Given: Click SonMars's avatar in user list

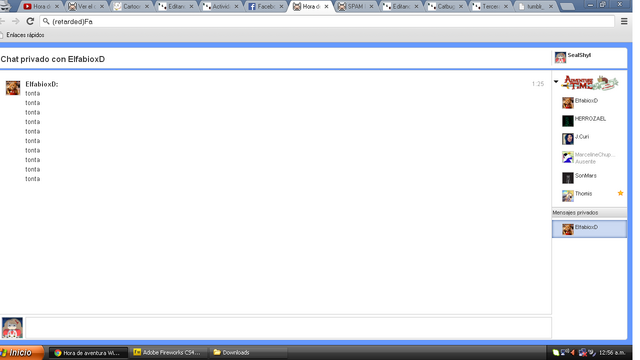Looking at the screenshot, I should coord(567,178).
